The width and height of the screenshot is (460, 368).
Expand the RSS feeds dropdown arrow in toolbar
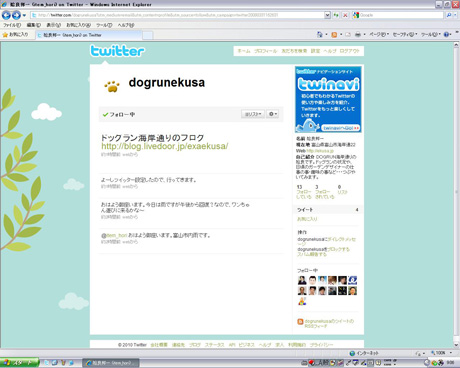(x=341, y=34)
